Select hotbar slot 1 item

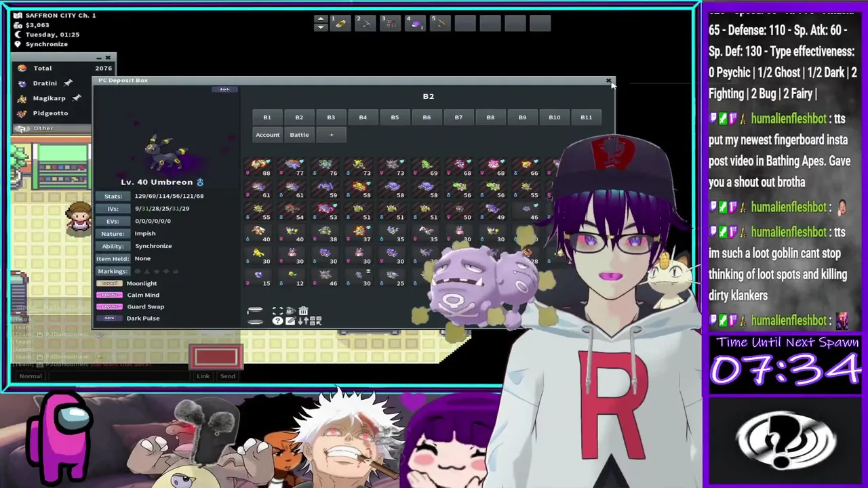[340, 24]
